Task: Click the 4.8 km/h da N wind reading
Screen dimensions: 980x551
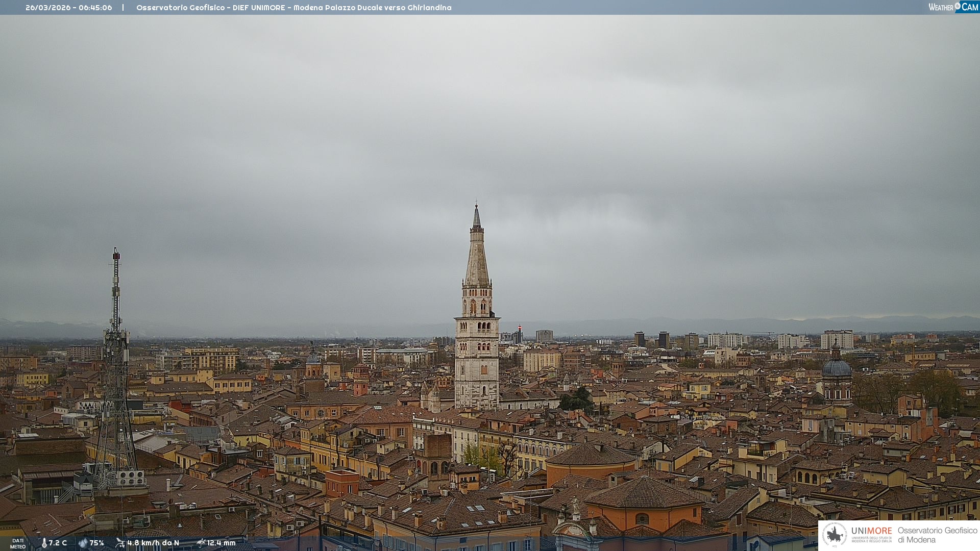Action: [x=153, y=543]
